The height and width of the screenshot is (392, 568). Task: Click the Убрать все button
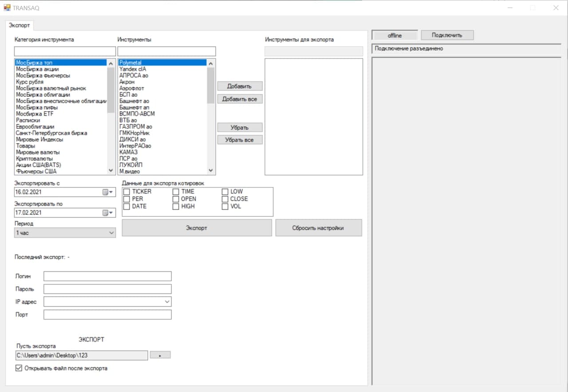point(240,140)
